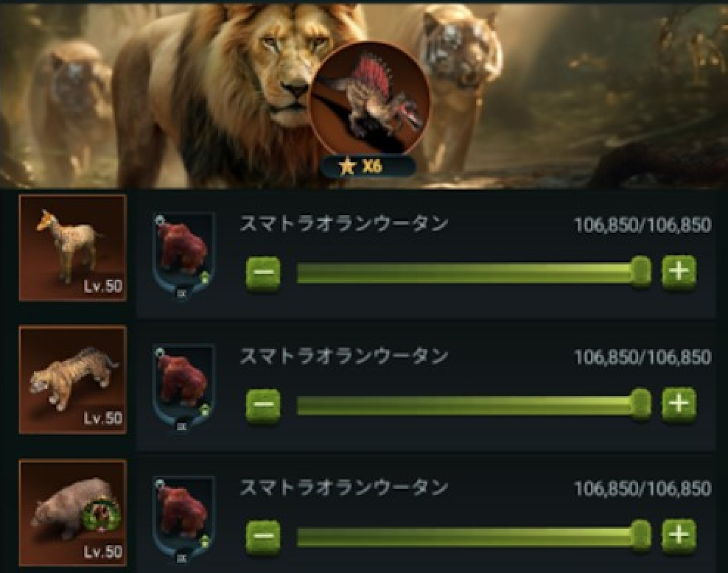Tap the wreath badge on the bear
The height and width of the screenshot is (573, 728).
pyautogui.click(x=101, y=515)
